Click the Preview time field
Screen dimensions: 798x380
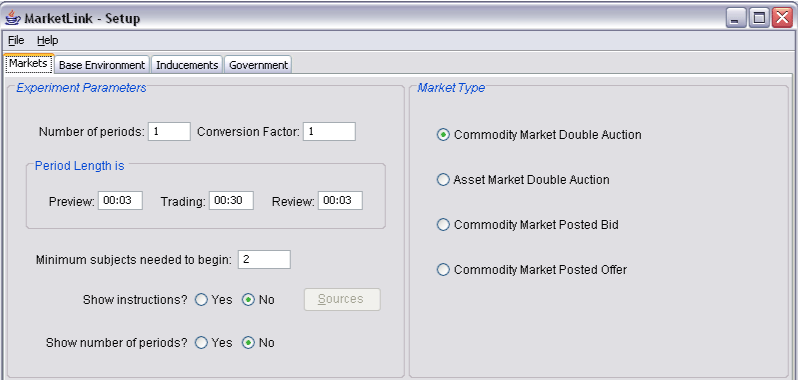click(x=120, y=200)
